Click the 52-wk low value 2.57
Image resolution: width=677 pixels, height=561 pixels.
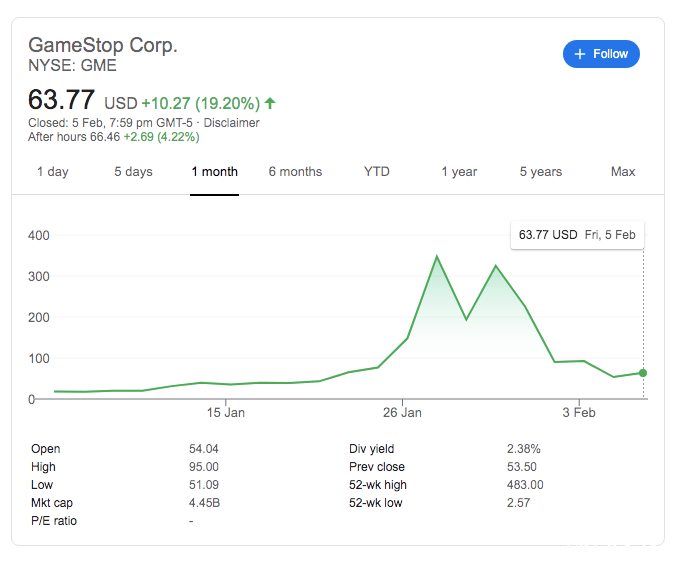518,503
